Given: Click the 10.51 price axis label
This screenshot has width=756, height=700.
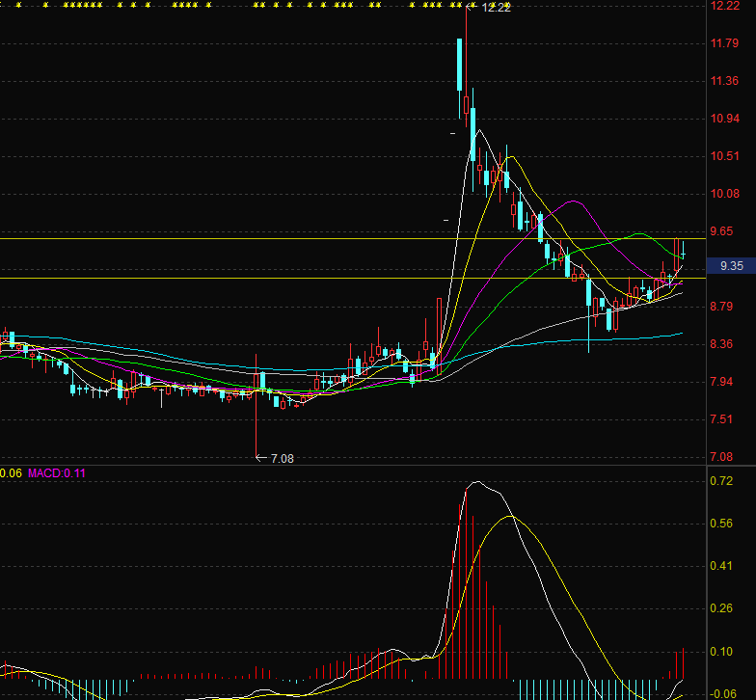Looking at the screenshot, I should coord(725,156).
